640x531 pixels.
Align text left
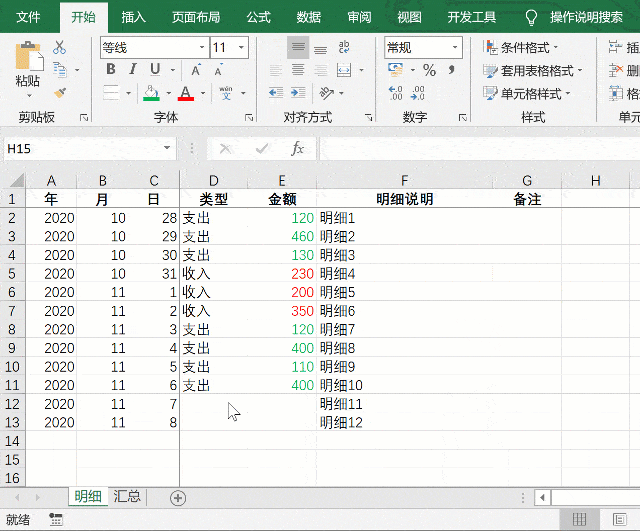[x=276, y=70]
